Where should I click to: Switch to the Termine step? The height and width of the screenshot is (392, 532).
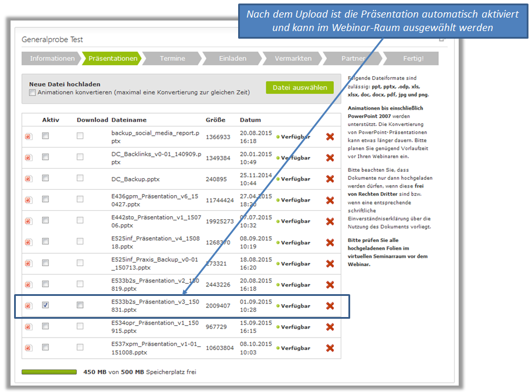[x=172, y=59]
